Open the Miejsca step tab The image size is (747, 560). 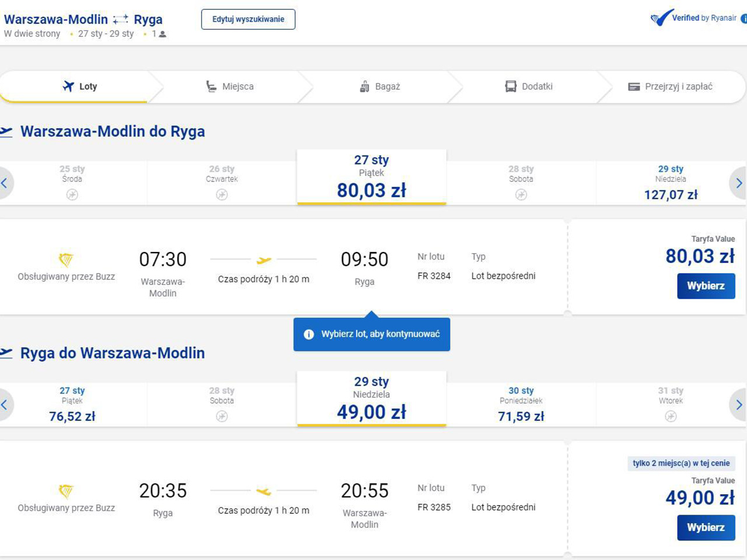tap(230, 86)
